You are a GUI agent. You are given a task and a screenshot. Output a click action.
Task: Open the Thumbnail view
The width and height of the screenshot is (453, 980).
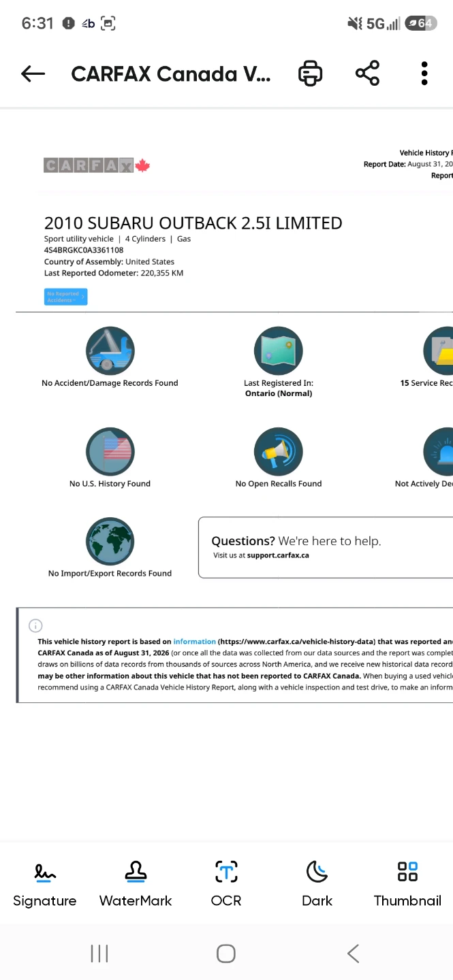coord(407,885)
